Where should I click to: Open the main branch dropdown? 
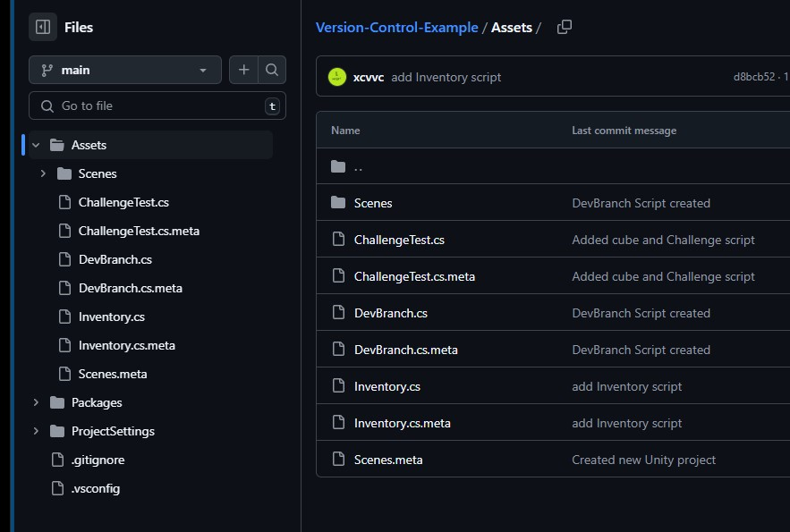click(x=125, y=70)
